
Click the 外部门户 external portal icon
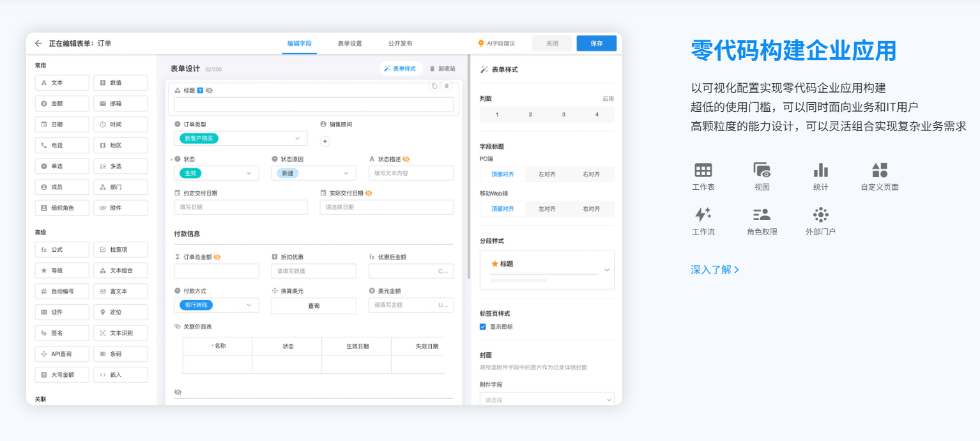pos(820,214)
